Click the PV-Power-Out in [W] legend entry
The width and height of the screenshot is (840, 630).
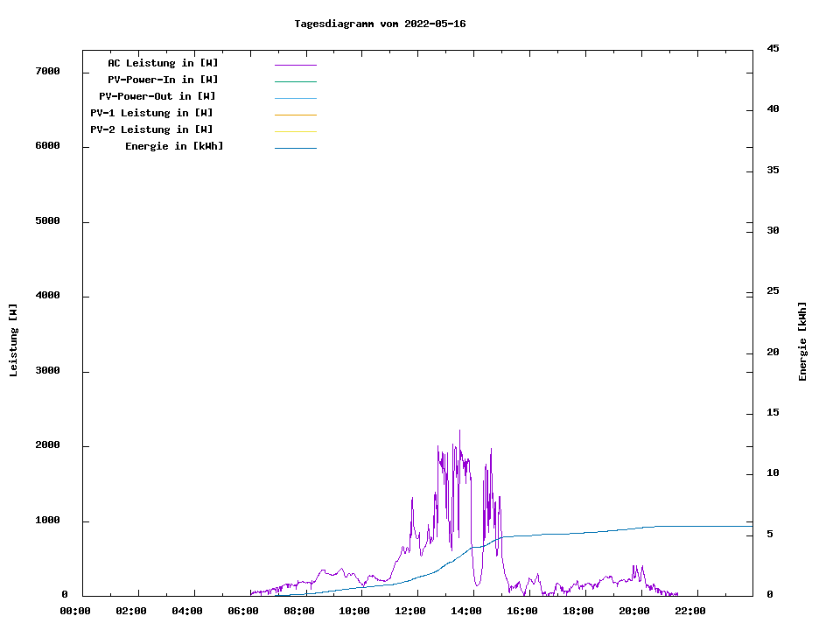[157, 96]
